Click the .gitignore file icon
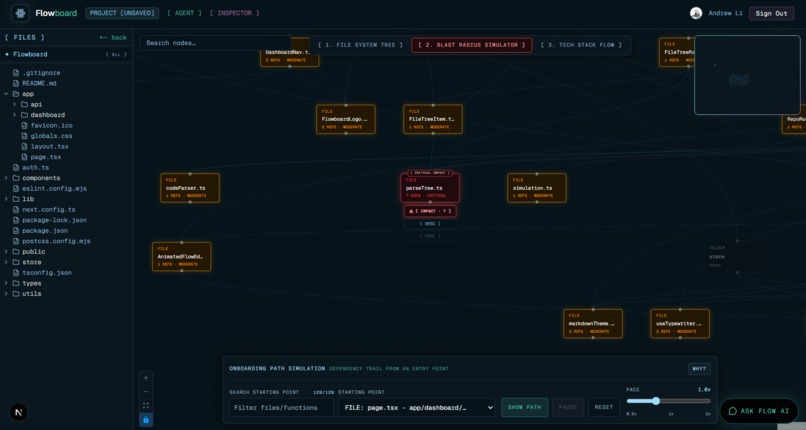 [16, 73]
